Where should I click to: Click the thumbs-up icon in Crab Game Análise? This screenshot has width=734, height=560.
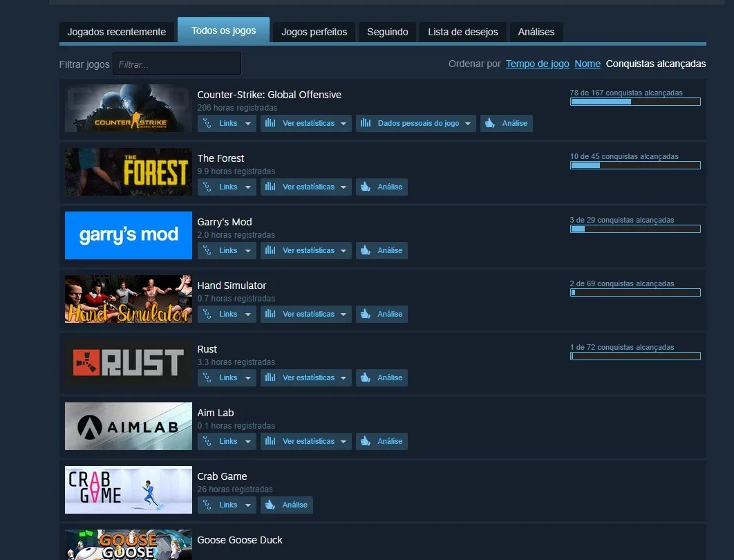[x=270, y=505]
